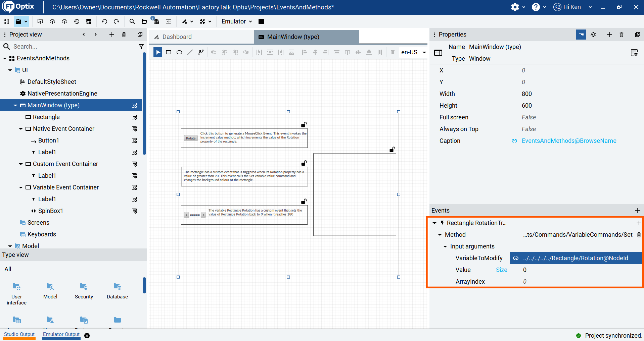The height and width of the screenshot is (341, 644).
Task: Delete selected node in Project view
Action: 124,35
